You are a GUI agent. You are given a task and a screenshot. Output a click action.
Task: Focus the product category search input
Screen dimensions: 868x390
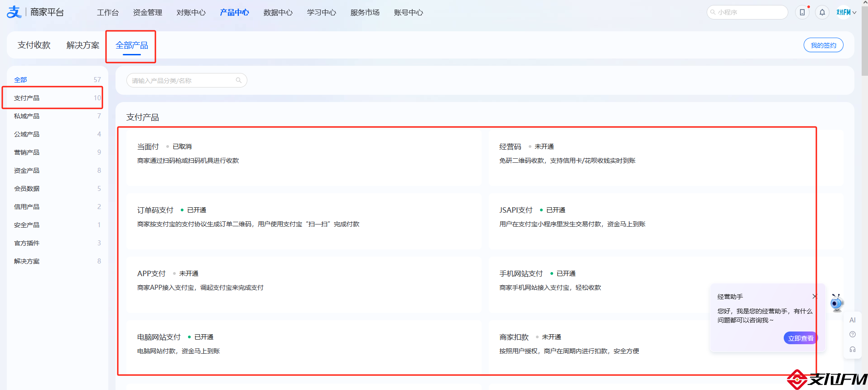(x=187, y=80)
